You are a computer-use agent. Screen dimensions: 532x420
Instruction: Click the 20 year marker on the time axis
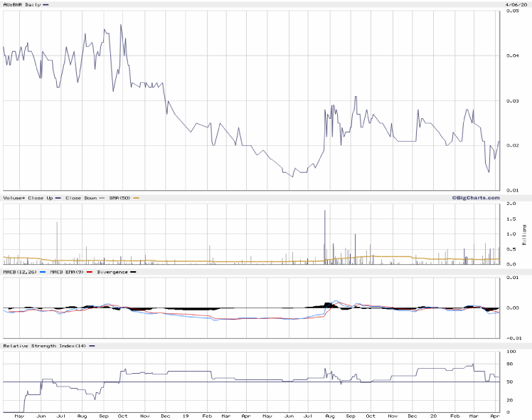pyautogui.click(x=432, y=415)
